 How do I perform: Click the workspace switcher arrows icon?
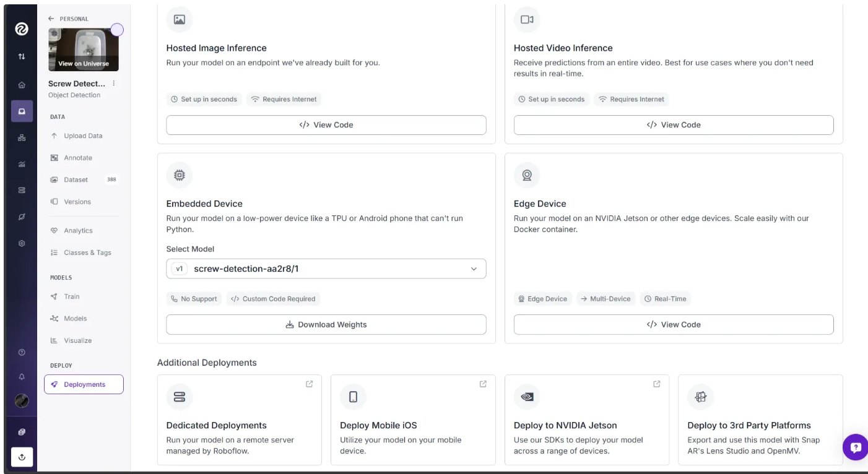pos(22,56)
